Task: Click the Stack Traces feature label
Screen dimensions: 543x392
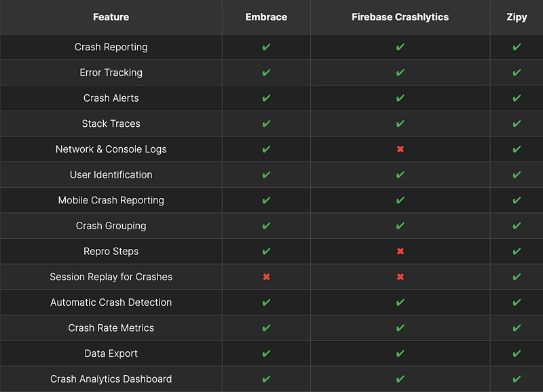Action: click(x=111, y=123)
